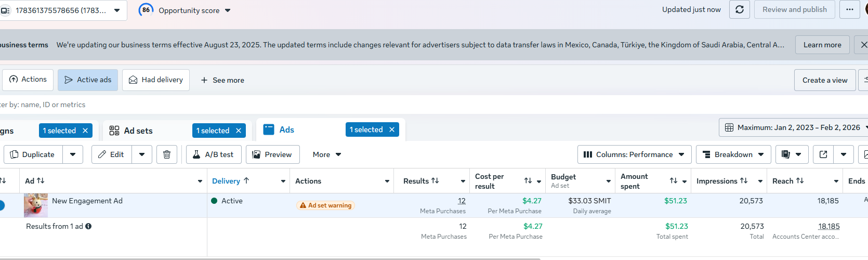
Task: Open the Columns: Performance dropdown
Action: pyautogui.click(x=634, y=154)
